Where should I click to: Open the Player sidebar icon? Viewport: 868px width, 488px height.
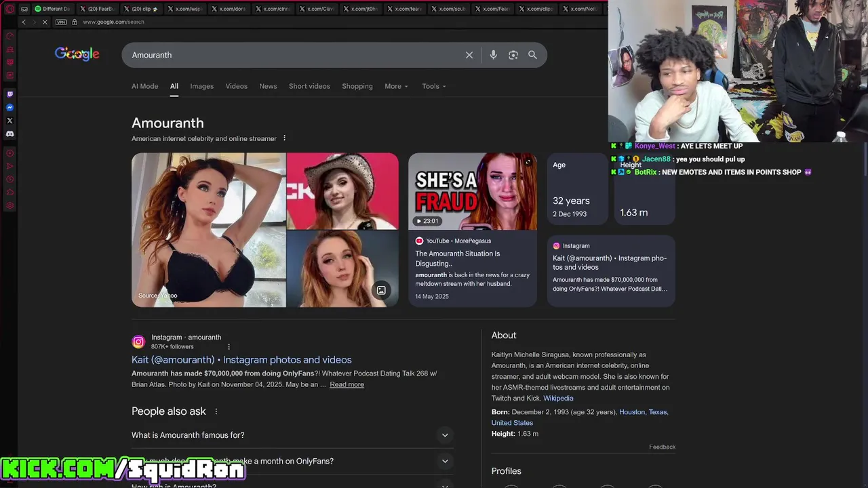9,153
